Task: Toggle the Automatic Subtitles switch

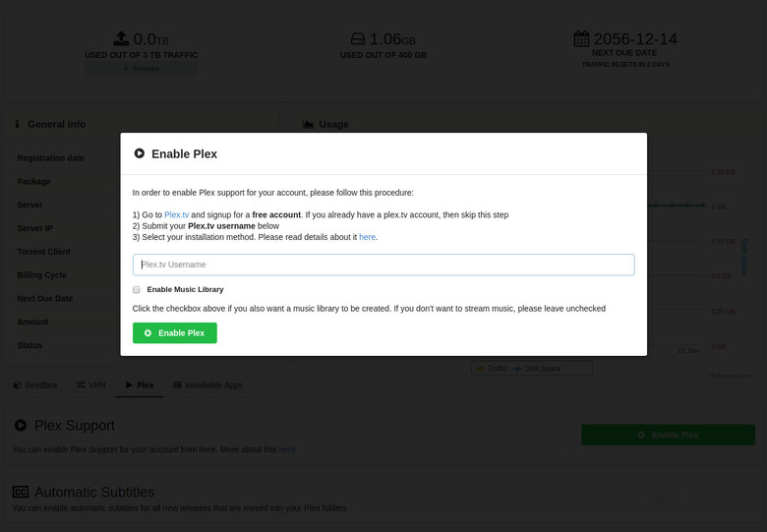Action: [663, 498]
